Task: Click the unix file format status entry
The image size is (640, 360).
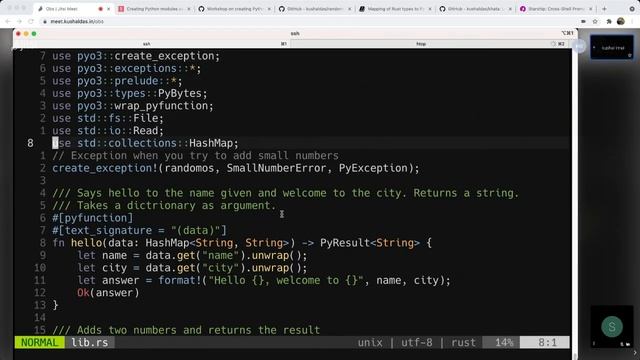Action: tap(370, 342)
